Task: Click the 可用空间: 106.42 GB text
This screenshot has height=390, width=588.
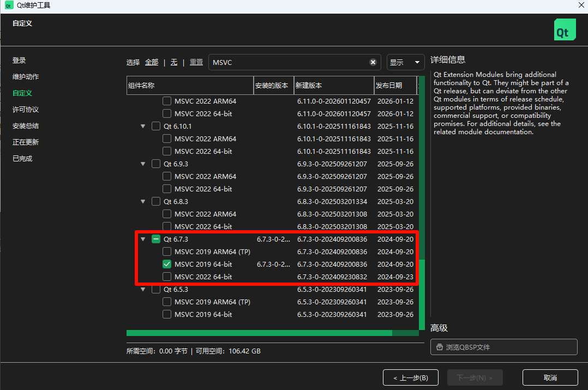Action: (x=228, y=351)
